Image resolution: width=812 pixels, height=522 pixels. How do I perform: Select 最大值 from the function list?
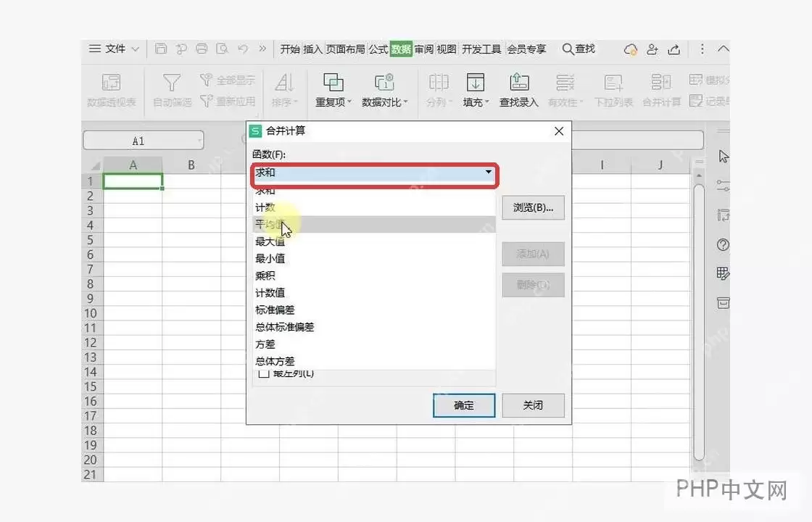374,241
